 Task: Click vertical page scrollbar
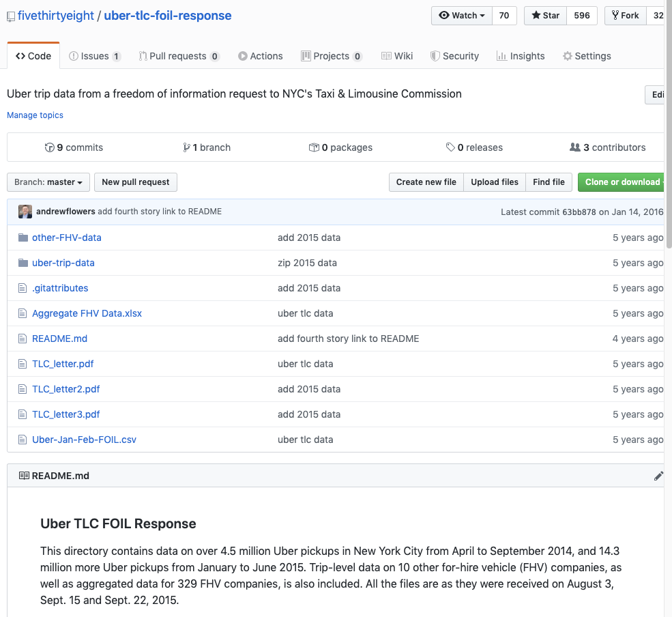click(669, 124)
